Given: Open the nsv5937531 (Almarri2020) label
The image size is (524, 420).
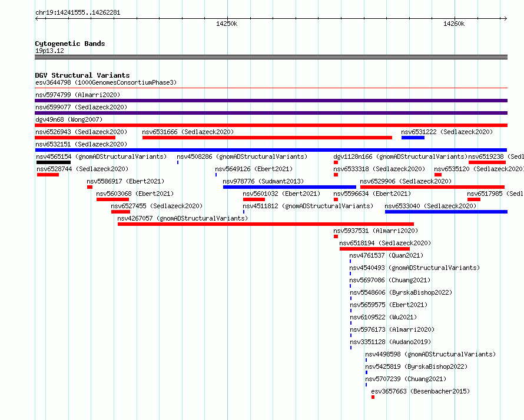Looking at the screenshot, I should coord(376,231).
